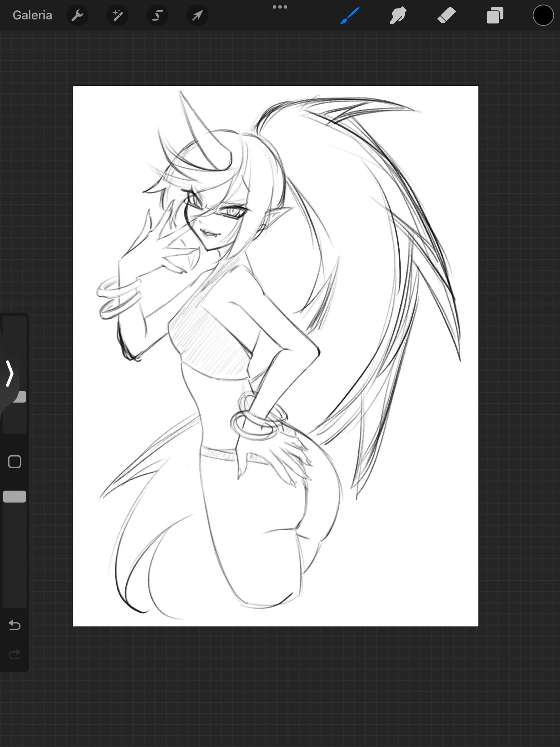Image resolution: width=560 pixels, height=747 pixels.
Task: Click the brush size slider handle
Action: (x=20, y=397)
